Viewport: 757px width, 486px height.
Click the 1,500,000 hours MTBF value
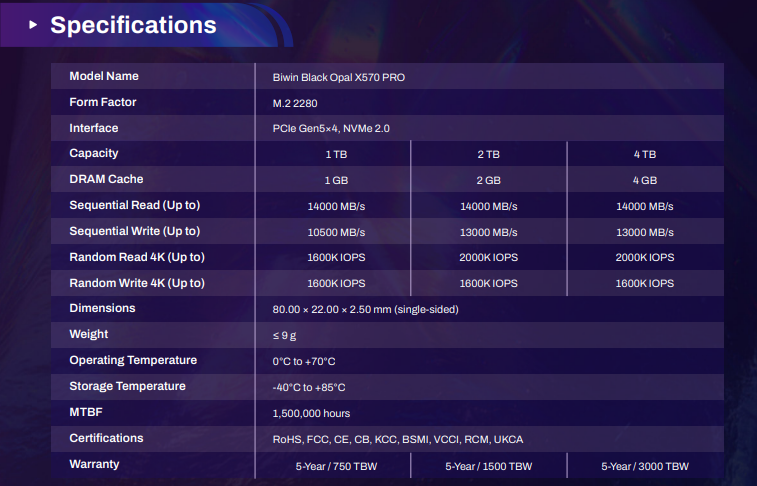pyautogui.click(x=311, y=413)
